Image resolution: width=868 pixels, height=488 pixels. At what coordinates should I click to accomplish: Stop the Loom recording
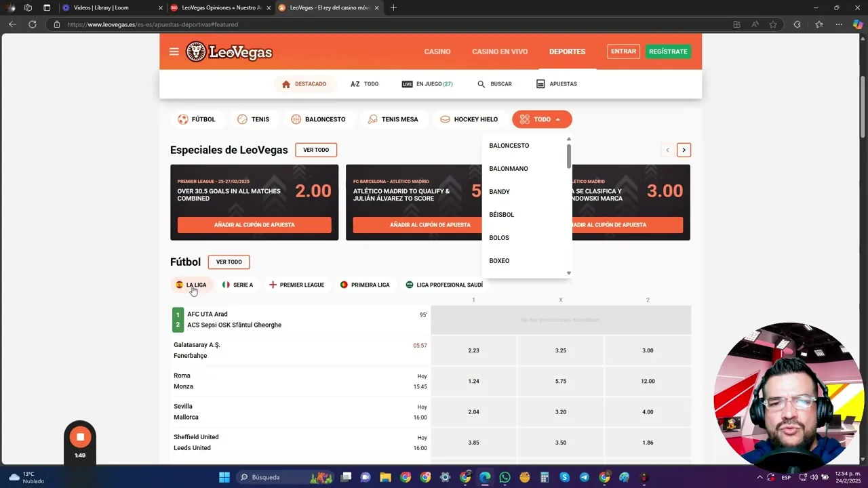(x=80, y=437)
